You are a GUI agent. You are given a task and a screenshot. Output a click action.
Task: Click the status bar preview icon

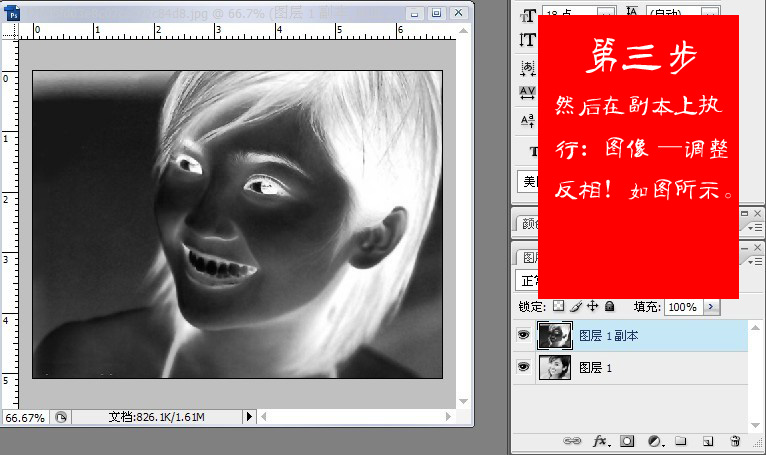61,417
